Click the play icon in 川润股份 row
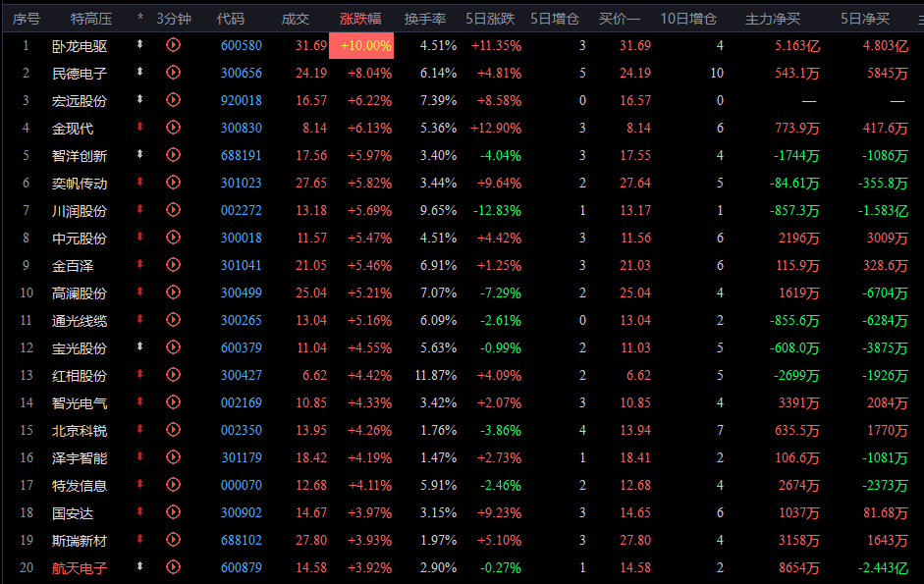Image resolution: width=924 pixels, height=584 pixels. (173, 210)
